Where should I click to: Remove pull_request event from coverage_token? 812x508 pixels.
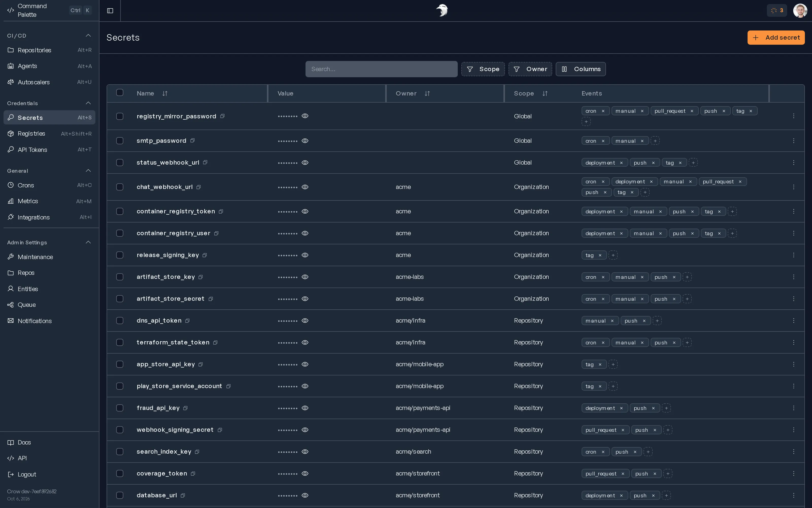[x=623, y=474]
